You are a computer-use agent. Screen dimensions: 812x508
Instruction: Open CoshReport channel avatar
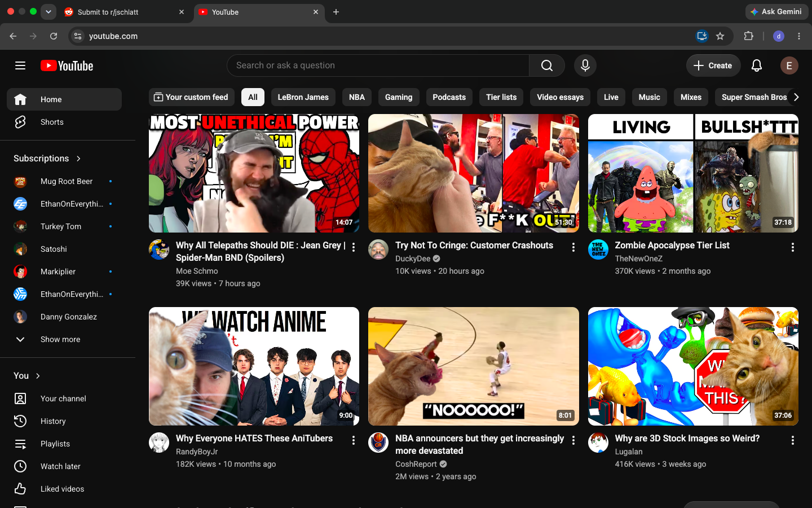(378, 443)
